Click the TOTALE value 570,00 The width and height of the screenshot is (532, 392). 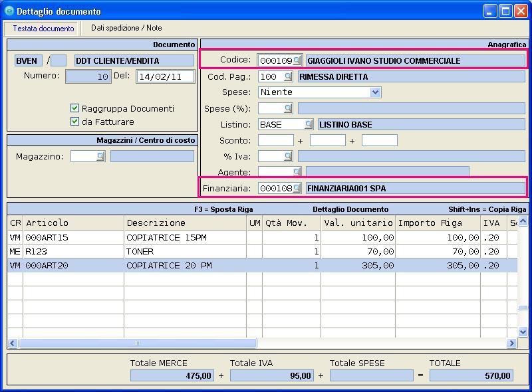click(x=471, y=376)
